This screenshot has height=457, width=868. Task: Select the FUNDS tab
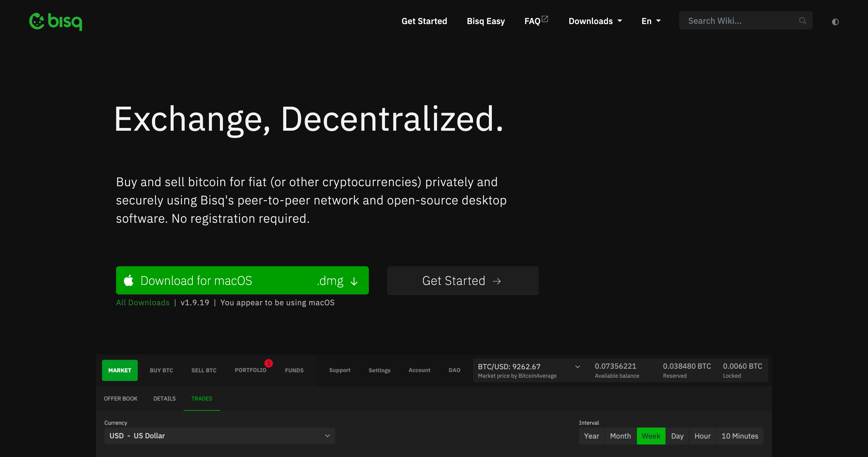tap(294, 370)
